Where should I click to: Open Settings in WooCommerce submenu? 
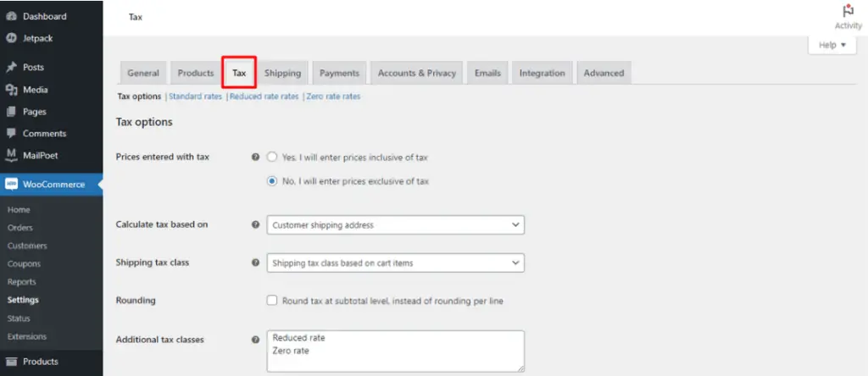(x=23, y=301)
